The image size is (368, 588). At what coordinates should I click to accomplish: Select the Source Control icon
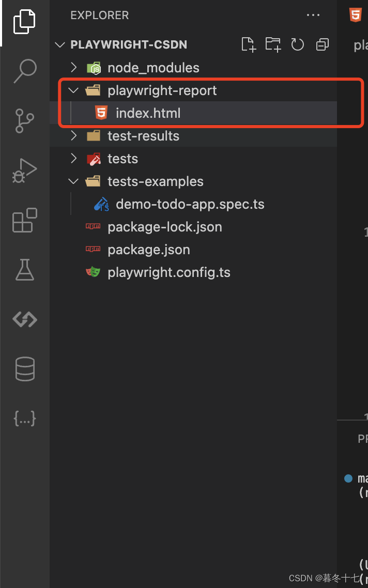pyautogui.click(x=24, y=120)
